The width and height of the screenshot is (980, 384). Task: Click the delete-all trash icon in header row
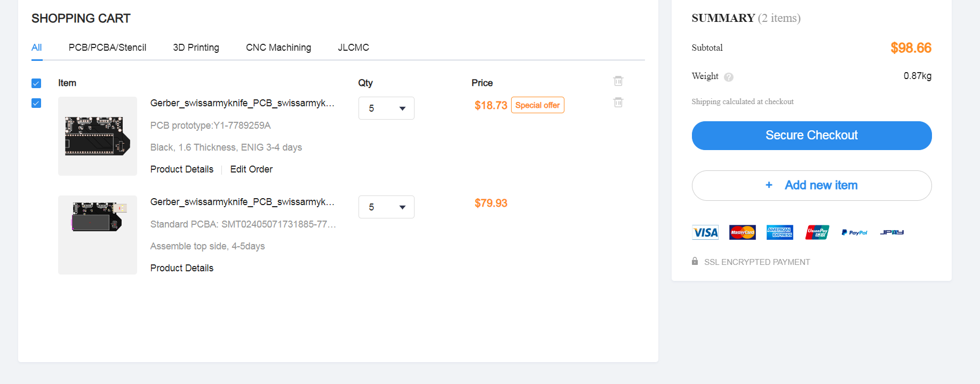click(x=618, y=81)
